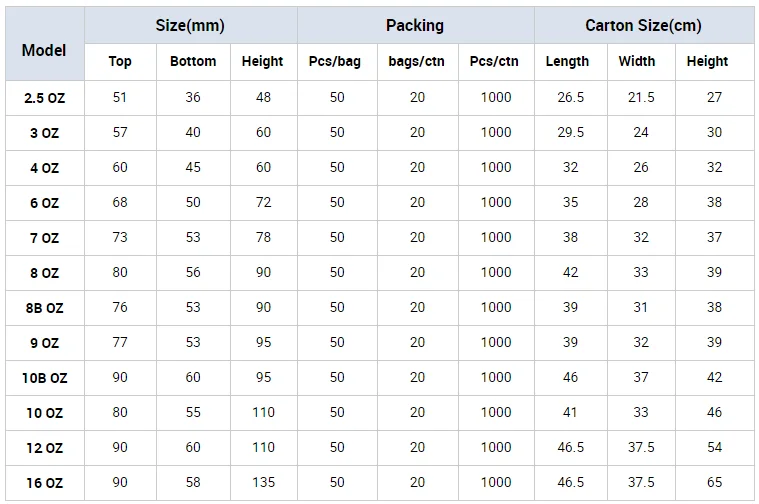The width and height of the screenshot is (759, 504).
Task: Click the 16 OZ model cell
Action: coord(44,483)
